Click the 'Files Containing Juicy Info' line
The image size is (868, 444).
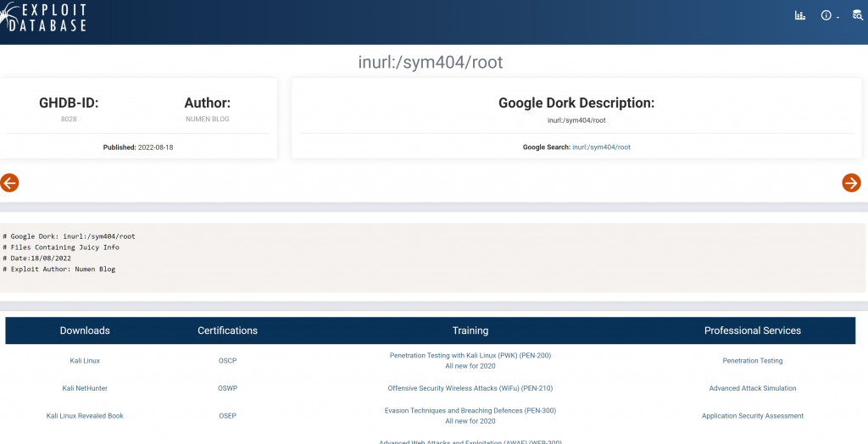point(61,247)
